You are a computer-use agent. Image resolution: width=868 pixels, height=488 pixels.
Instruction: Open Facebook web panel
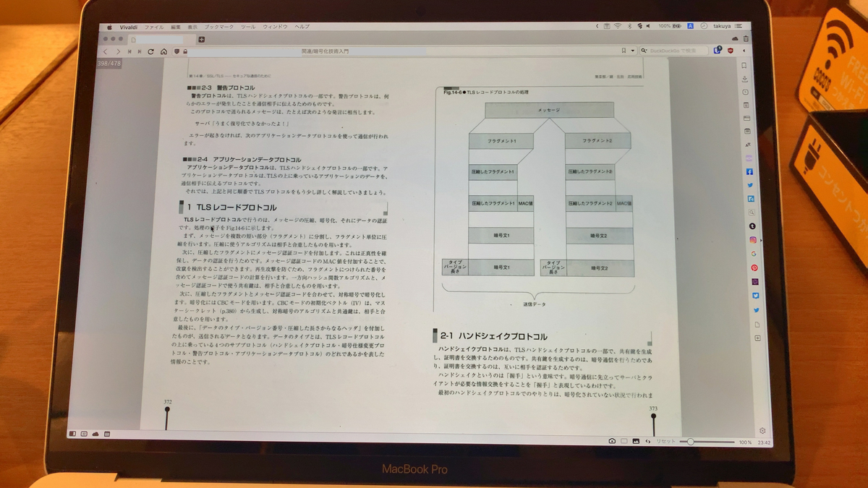[x=749, y=171]
